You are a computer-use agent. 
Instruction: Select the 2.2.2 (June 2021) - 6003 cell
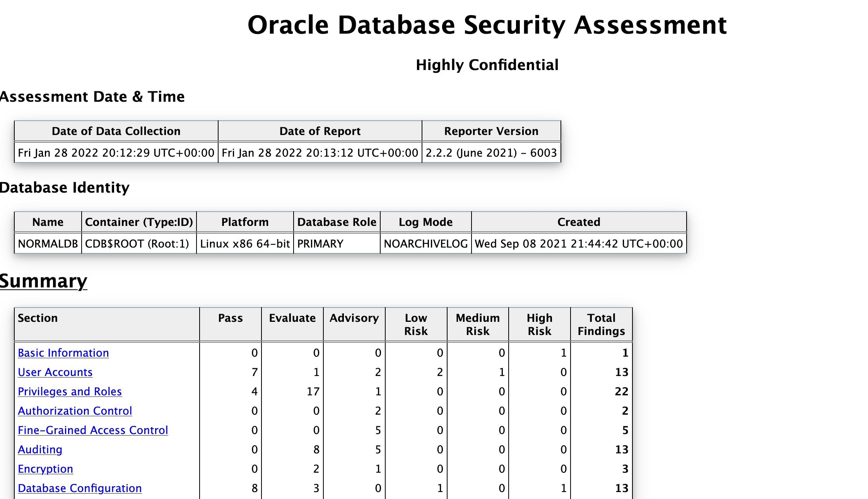(491, 153)
